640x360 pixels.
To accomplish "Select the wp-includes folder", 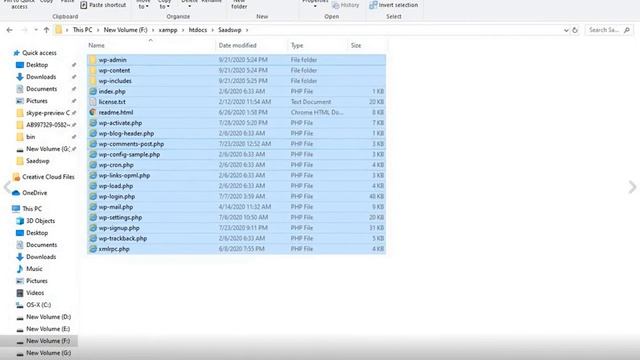I will coord(236,81).
